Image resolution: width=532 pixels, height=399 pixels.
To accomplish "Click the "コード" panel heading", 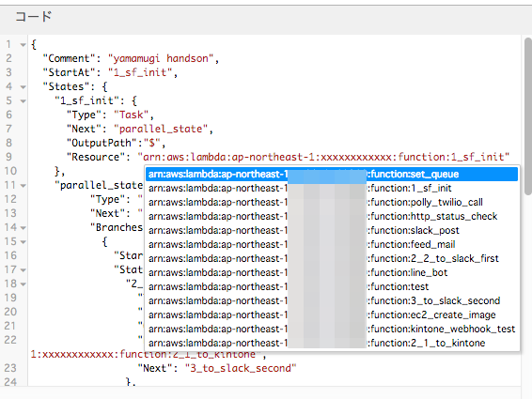I will (x=33, y=16).
